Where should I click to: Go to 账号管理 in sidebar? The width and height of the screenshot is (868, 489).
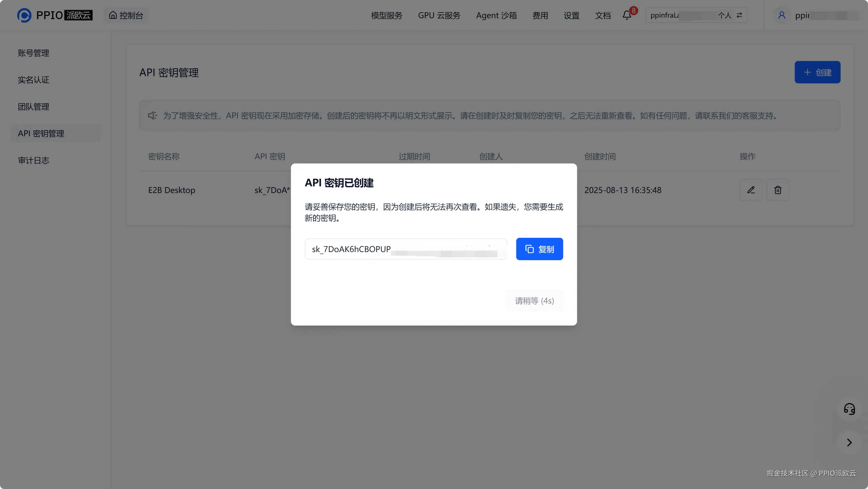pyautogui.click(x=33, y=53)
